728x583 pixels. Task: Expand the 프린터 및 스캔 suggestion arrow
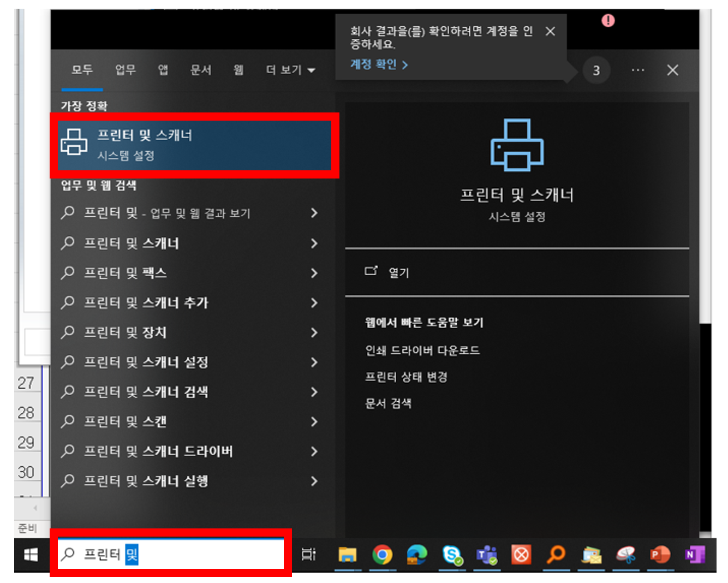314,421
